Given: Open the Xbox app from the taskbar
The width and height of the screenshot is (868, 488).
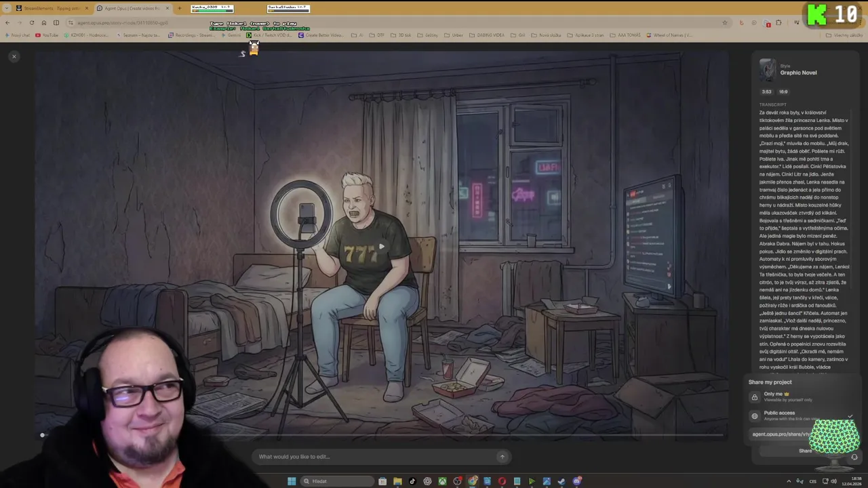Looking at the screenshot, I should 442,481.
